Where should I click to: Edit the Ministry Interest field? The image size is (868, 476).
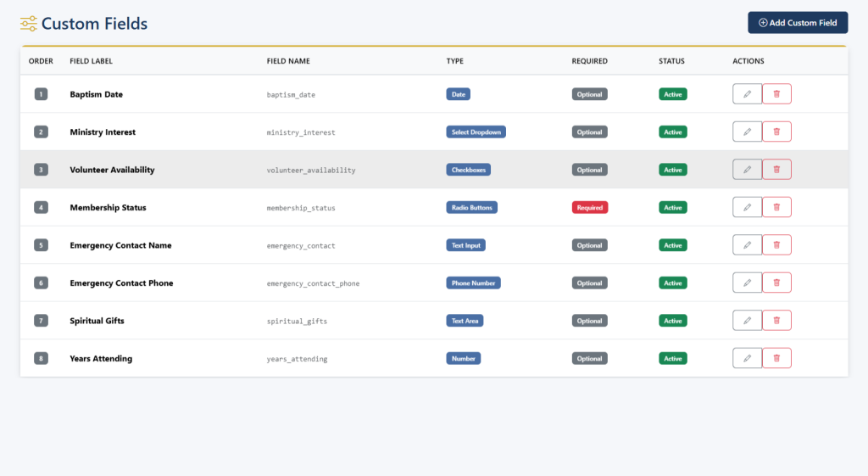coord(747,132)
